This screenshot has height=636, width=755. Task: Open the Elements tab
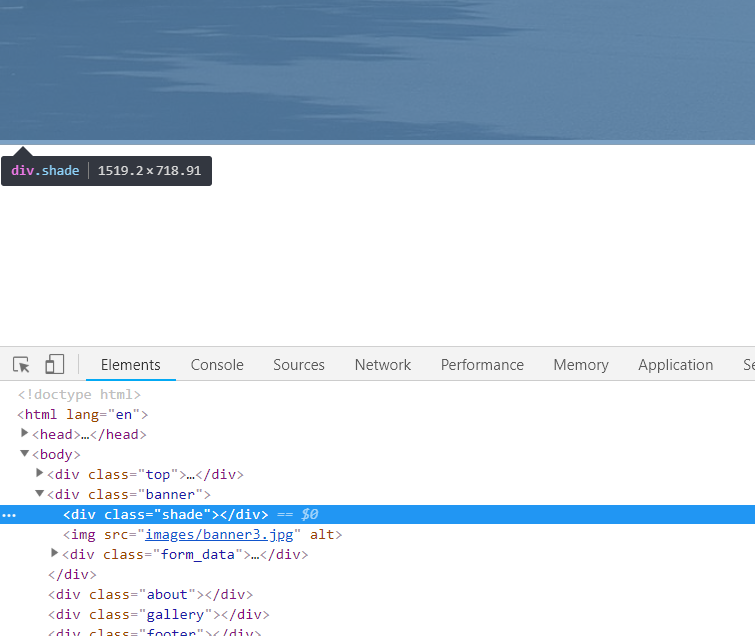click(x=130, y=365)
